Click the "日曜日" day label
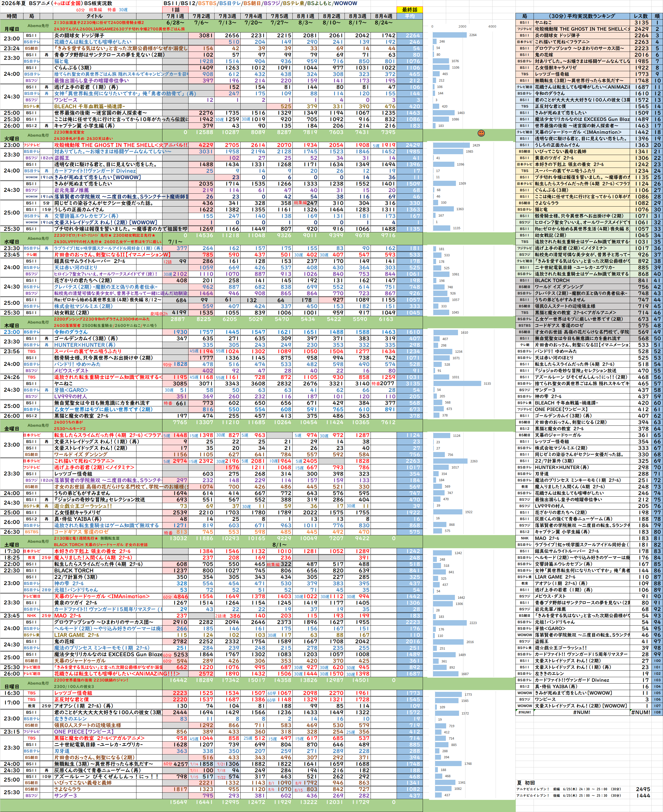This screenshot has width=663, height=812. pos(12,687)
